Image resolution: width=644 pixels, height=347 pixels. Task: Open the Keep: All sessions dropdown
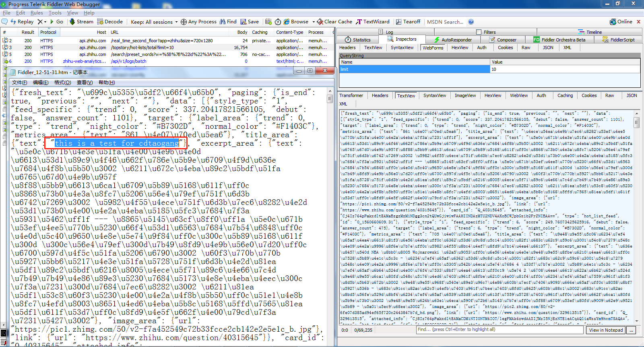coord(154,22)
